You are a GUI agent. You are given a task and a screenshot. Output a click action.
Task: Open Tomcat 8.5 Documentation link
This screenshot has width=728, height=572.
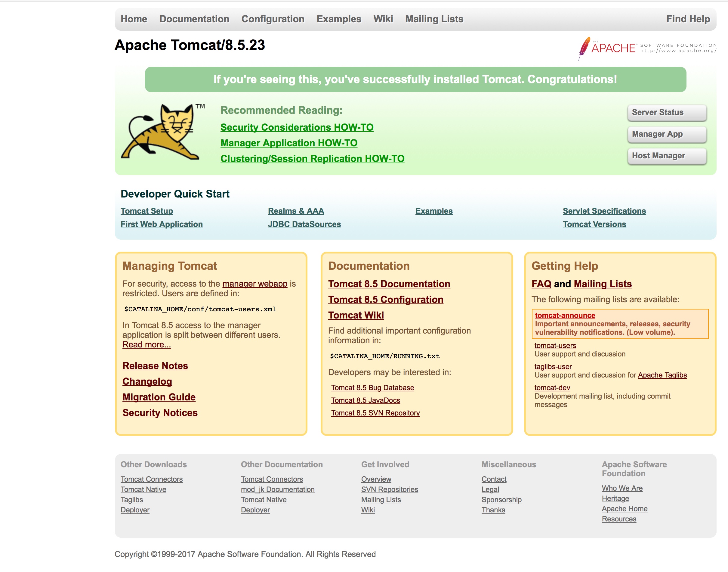[x=389, y=284]
